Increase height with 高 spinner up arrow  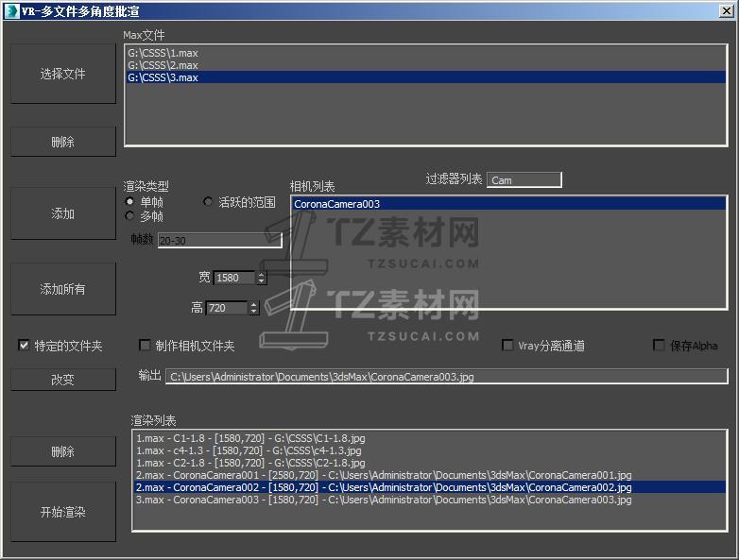[x=254, y=305]
